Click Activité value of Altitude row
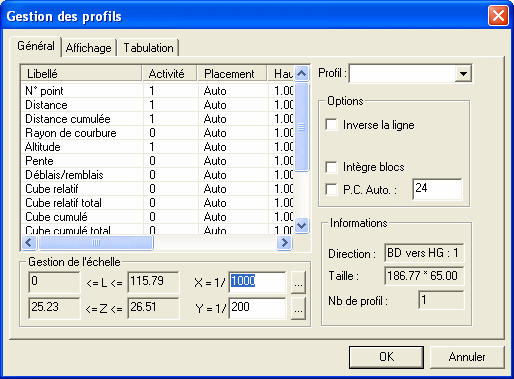 click(152, 147)
